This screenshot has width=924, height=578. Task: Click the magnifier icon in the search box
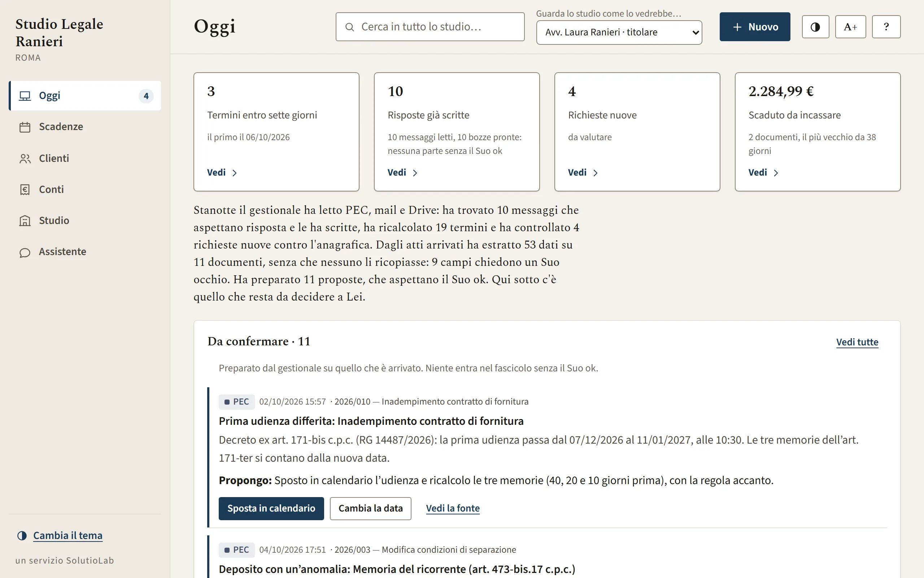pyautogui.click(x=349, y=27)
